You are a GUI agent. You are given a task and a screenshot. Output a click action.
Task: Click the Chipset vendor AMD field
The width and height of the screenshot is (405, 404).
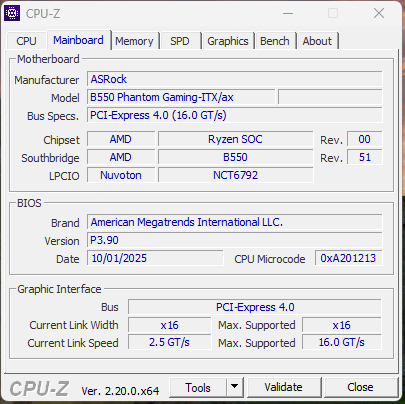121,139
